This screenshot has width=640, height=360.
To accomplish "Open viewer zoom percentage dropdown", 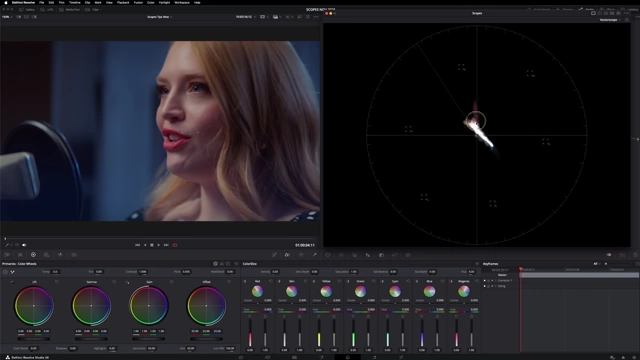I will [7, 17].
